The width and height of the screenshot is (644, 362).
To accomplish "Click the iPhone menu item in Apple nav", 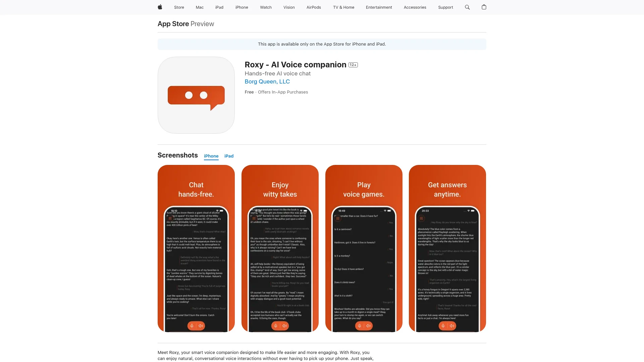I will (241, 7).
